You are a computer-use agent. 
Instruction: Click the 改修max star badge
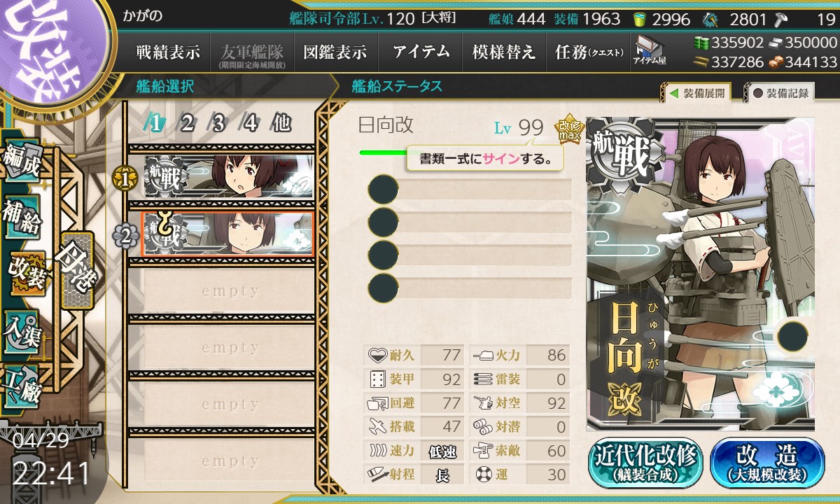point(567,127)
